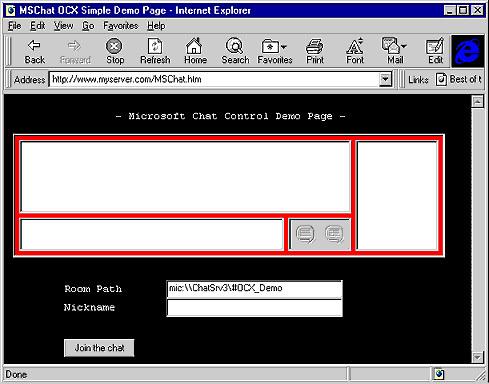Minimize the Internet Explorer window
The image size is (489, 384).
[x=450, y=10]
